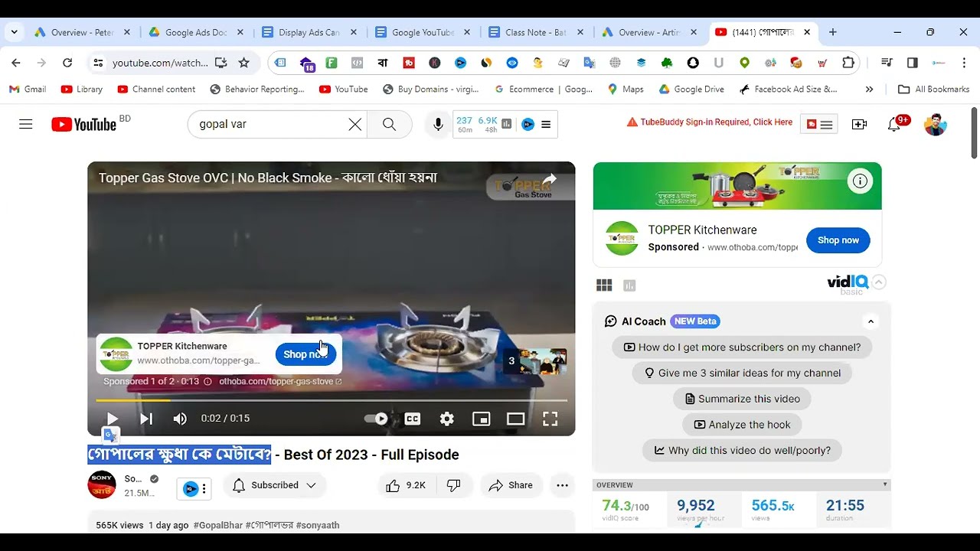This screenshot has height=551, width=980.
Task: Toggle closed captions
Action: (413, 419)
